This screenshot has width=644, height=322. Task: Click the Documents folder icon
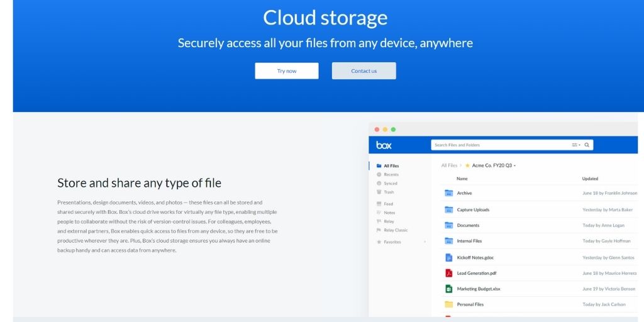(x=448, y=226)
